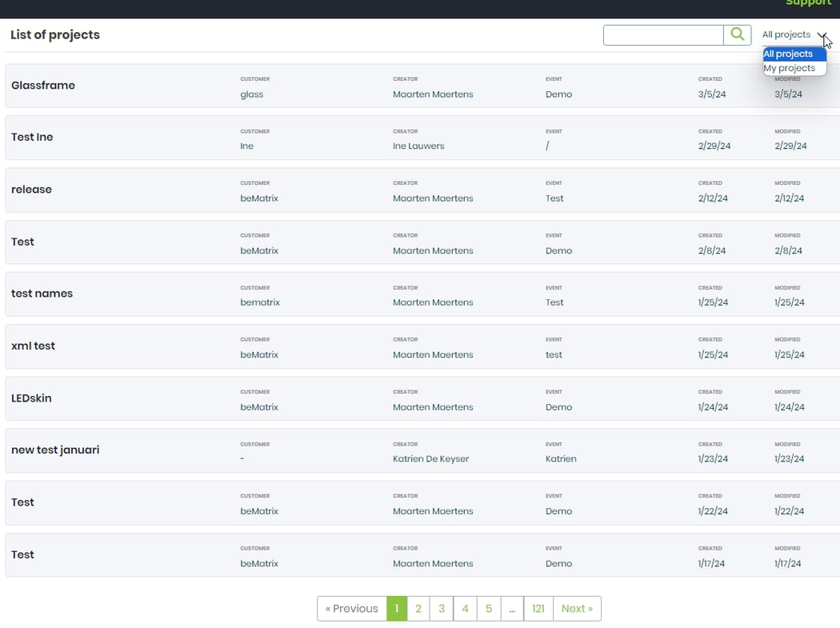The image size is (840, 628).
Task: Click event 'Katrien' in new test januari row
Action: pyautogui.click(x=561, y=458)
